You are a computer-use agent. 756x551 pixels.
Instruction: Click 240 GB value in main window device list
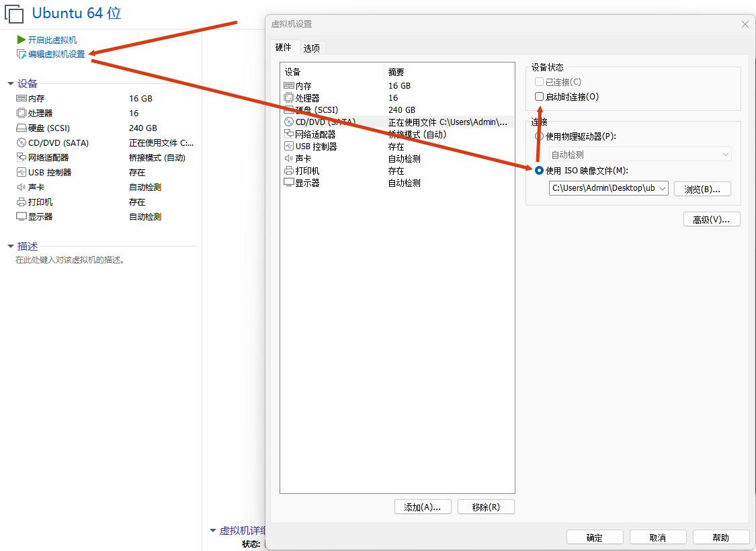point(142,128)
